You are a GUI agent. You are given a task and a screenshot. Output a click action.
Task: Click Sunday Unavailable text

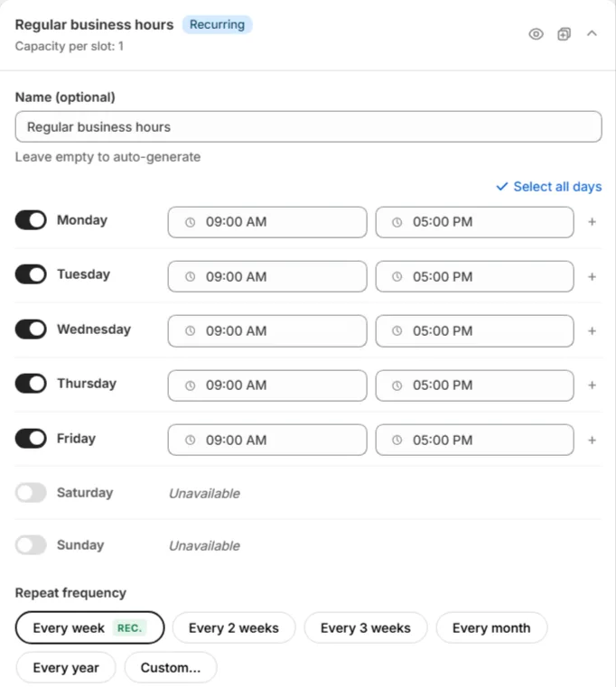204,546
